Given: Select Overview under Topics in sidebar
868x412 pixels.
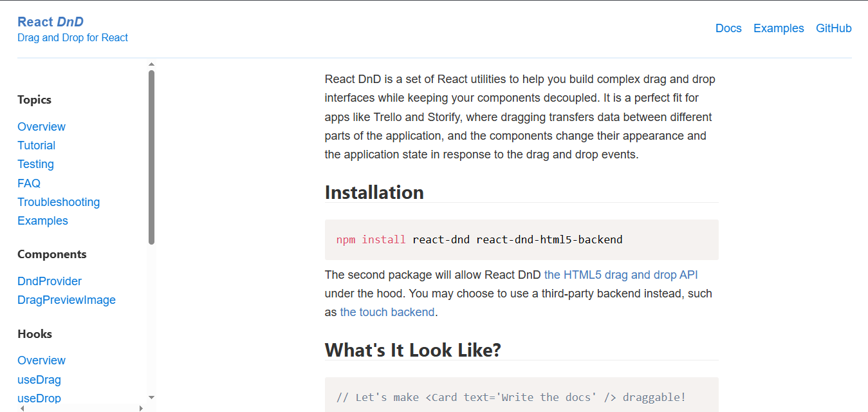Looking at the screenshot, I should (41, 127).
